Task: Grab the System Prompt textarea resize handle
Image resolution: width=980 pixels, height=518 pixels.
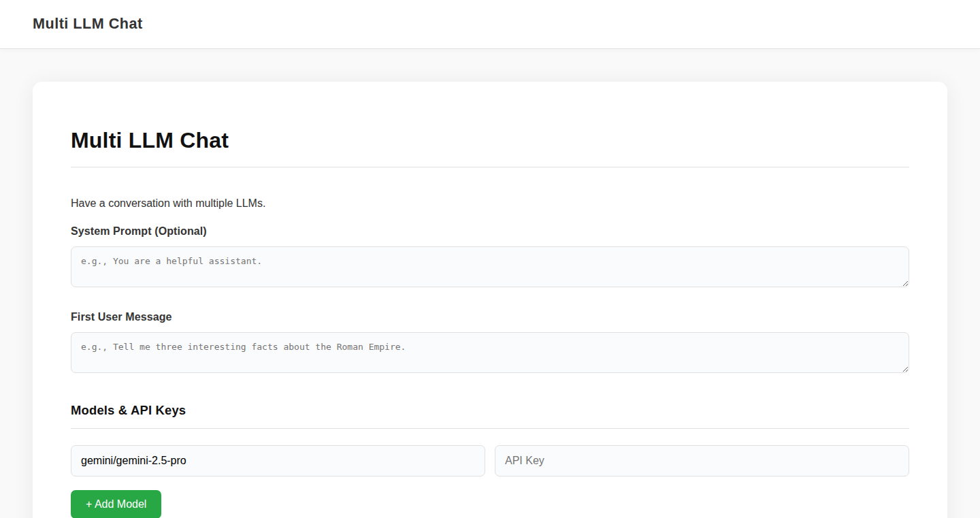Action: coord(904,282)
